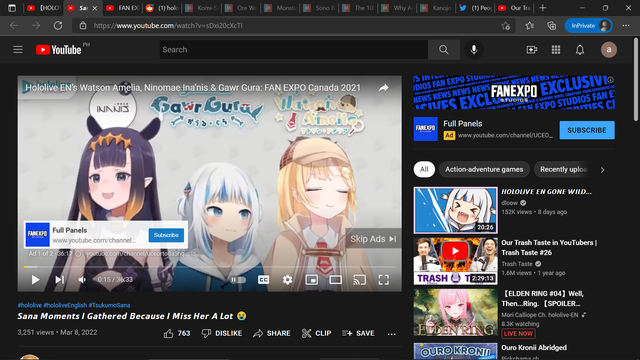Screen dimensions: 640x360
Task: Focus the YouTube search field
Action: 293,50
